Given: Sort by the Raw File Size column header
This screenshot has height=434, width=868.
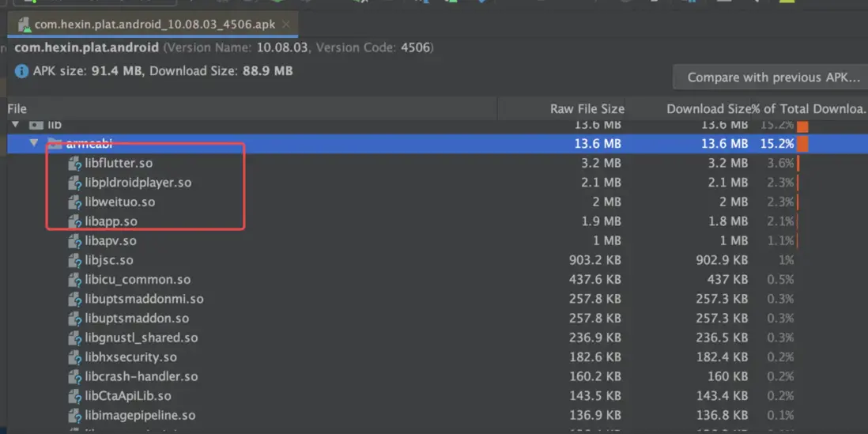Looking at the screenshot, I should tap(587, 109).
